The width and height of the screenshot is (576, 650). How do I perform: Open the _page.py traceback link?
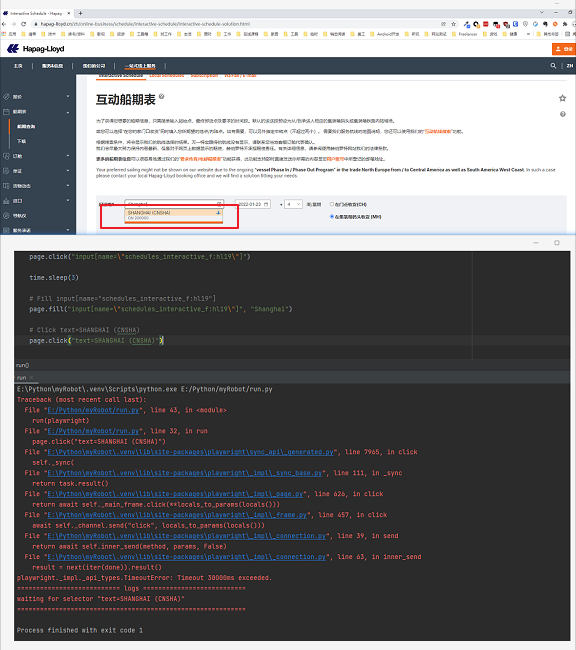175,494
